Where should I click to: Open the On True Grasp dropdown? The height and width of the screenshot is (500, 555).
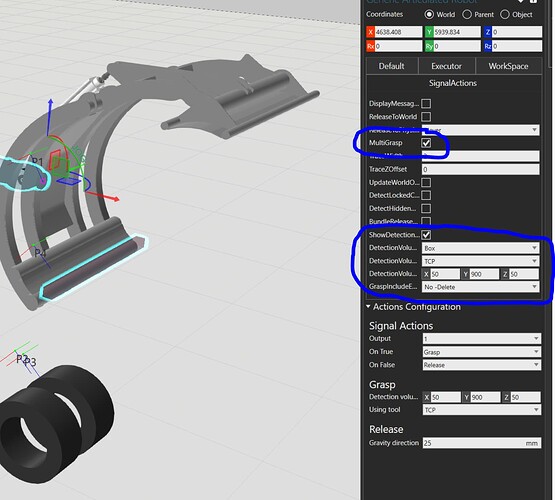(481, 352)
